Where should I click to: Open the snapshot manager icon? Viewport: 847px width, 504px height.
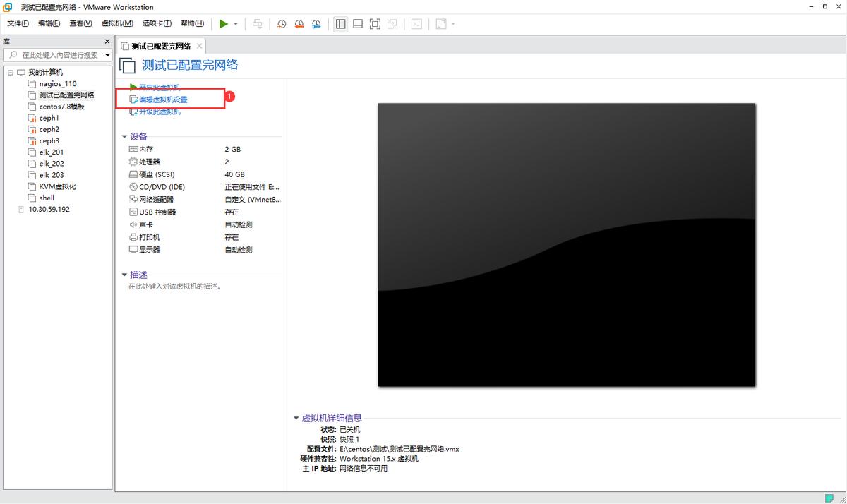point(316,23)
